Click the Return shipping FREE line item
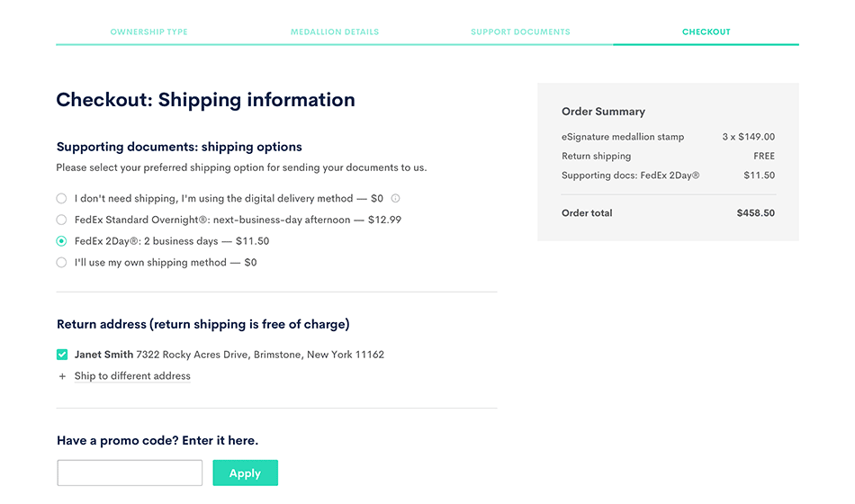 click(596, 157)
